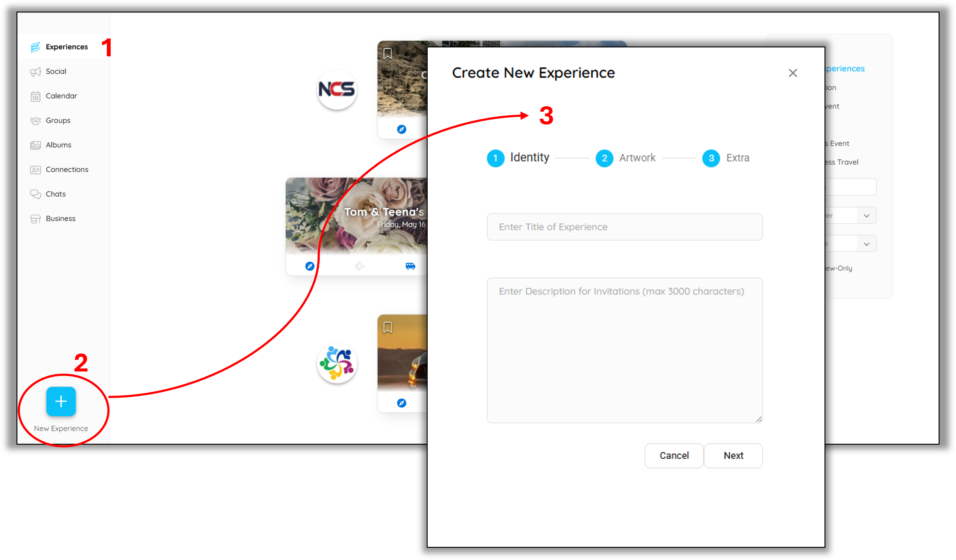Screen dimensions: 956x560
Task: Click the blue plus New Experience button
Action: click(x=61, y=401)
